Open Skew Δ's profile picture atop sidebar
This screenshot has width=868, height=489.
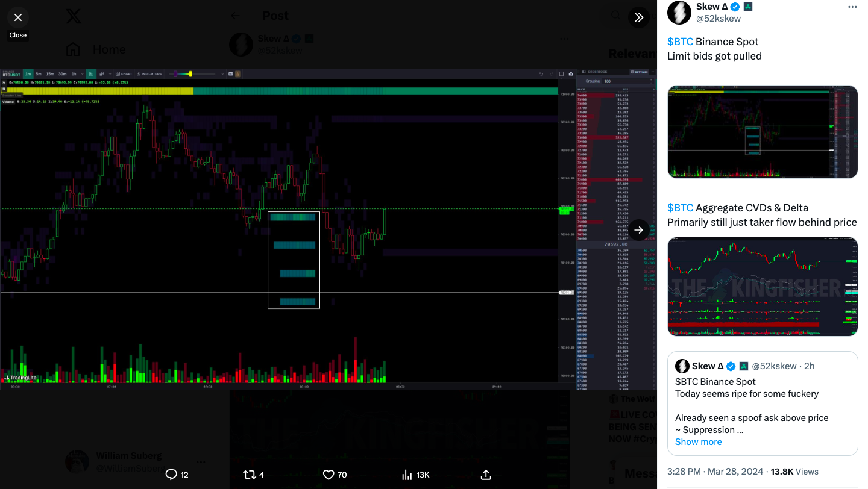click(x=679, y=13)
